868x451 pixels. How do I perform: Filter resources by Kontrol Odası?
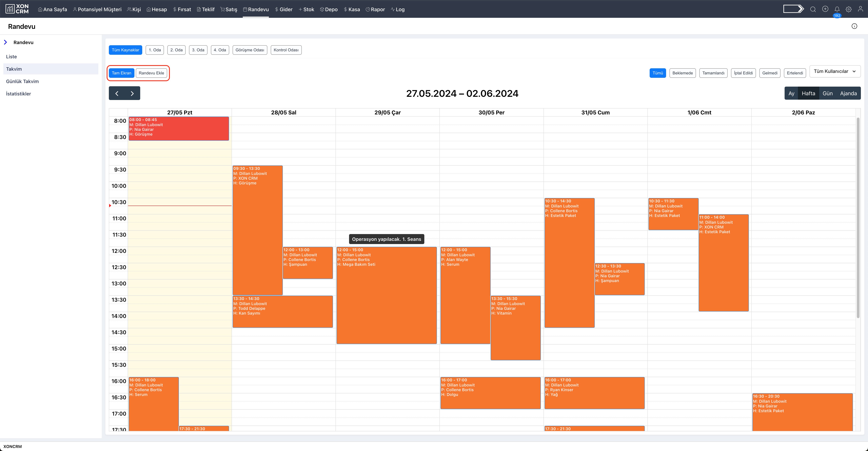[286, 50]
